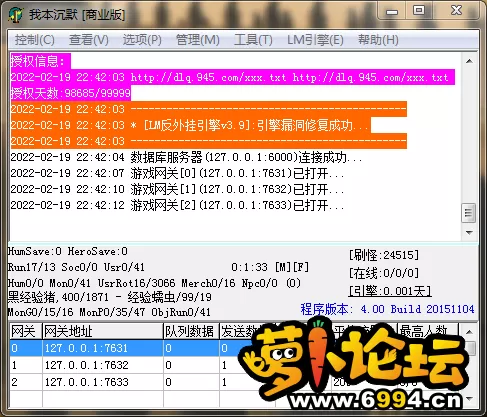Click the HumSave:0 HeroSave:0 status line

tap(68, 251)
